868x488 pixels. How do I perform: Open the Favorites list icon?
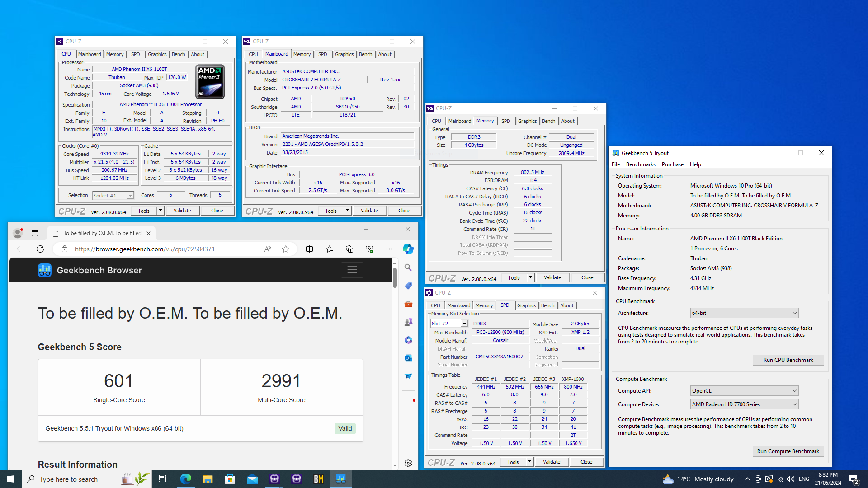coord(330,249)
